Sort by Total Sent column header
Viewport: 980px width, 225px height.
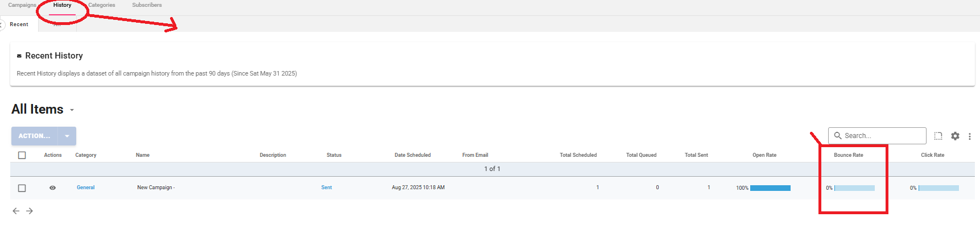pos(696,155)
